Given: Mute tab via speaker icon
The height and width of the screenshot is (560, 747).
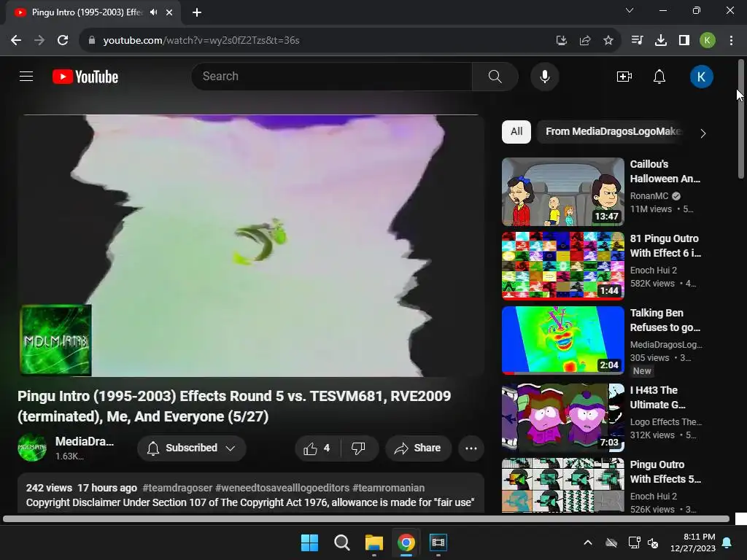Looking at the screenshot, I should click(153, 12).
